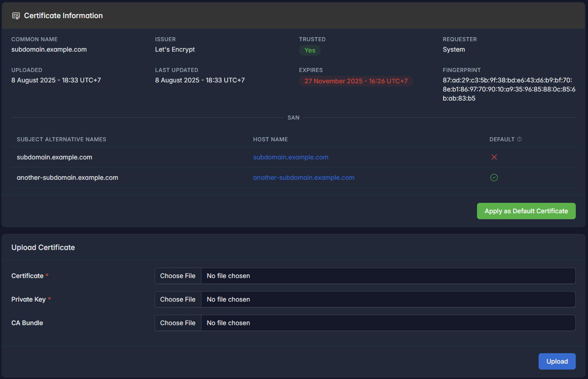Click the Certificate file input field
The height and width of the screenshot is (379, 588).
pos(365,276)
